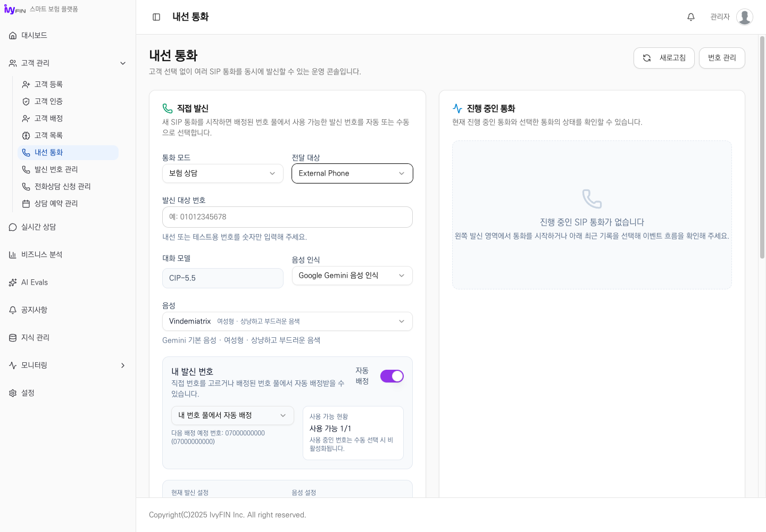Click the IvyFIN logo
The width and height of the screenshot is (766, 532).
(15, 10)
